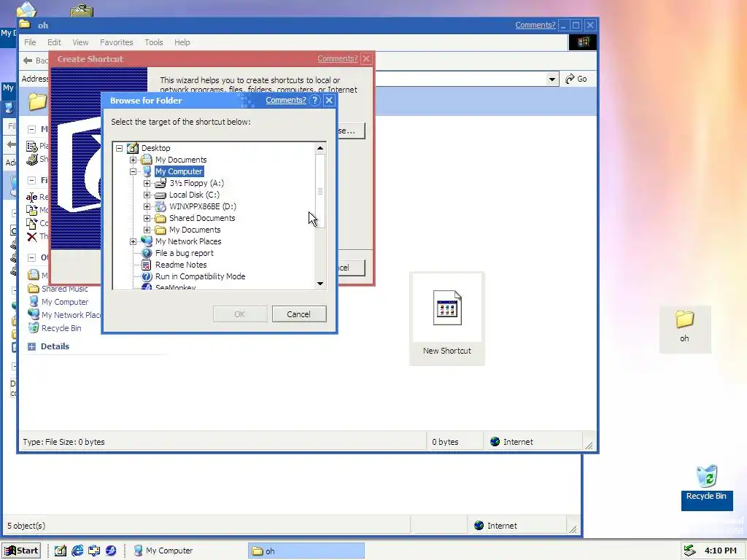Select the Local Disk (C:) drive icon
The width and height of the screenshot is (747, 560).
coord(160,195)
